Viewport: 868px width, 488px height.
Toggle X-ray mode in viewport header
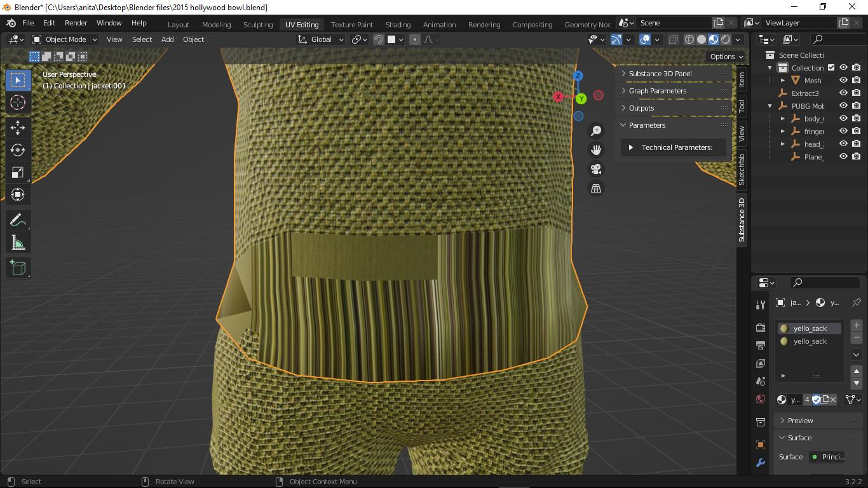coord(673,39)
